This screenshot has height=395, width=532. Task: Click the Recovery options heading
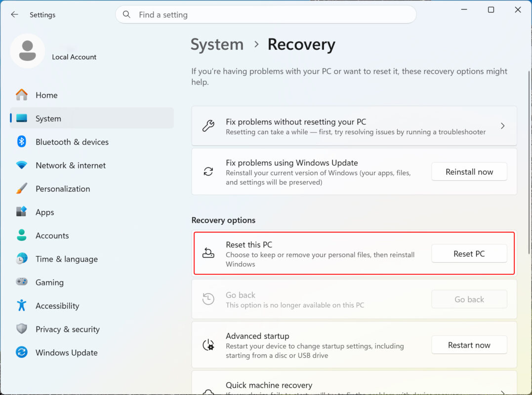click(x=224, y=220)
